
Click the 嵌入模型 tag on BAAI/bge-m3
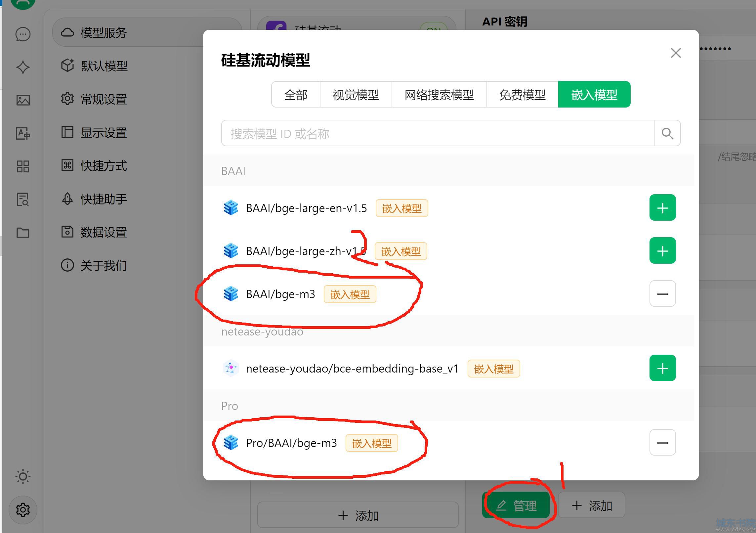[x=350, y=294]
